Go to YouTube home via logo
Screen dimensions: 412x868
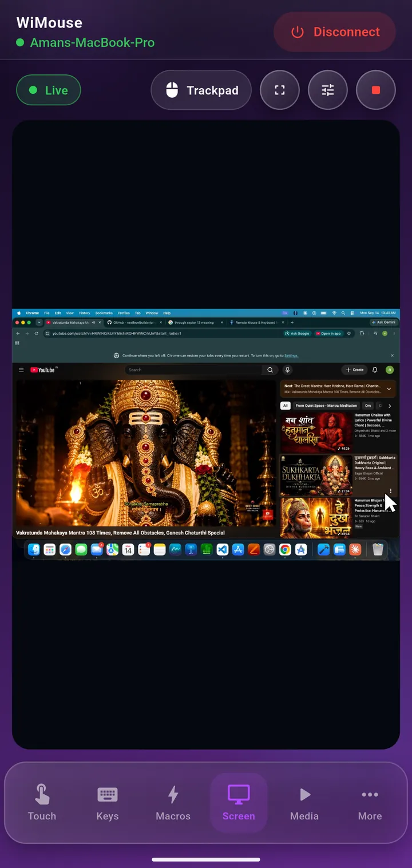43,370
